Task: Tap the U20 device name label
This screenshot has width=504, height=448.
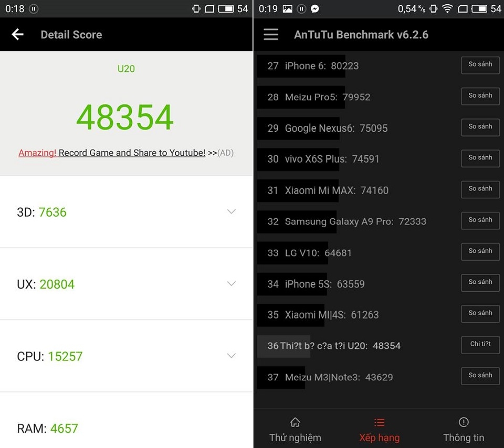Action: pyautogui.click(x=126, y=69)
